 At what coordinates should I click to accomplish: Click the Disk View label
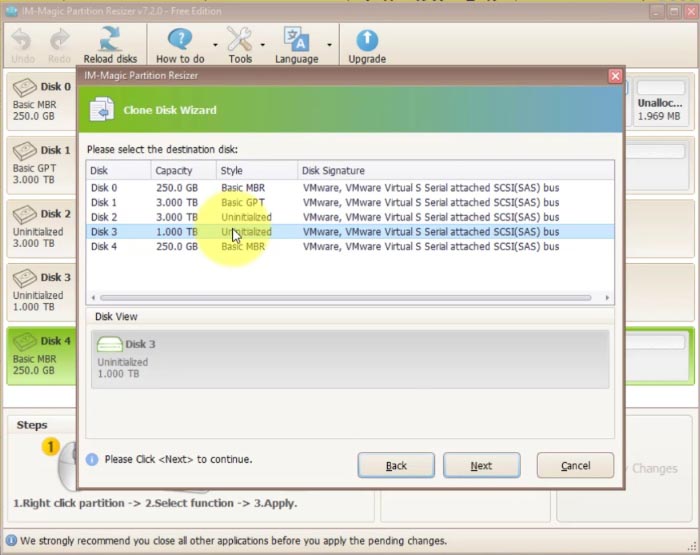116,317
